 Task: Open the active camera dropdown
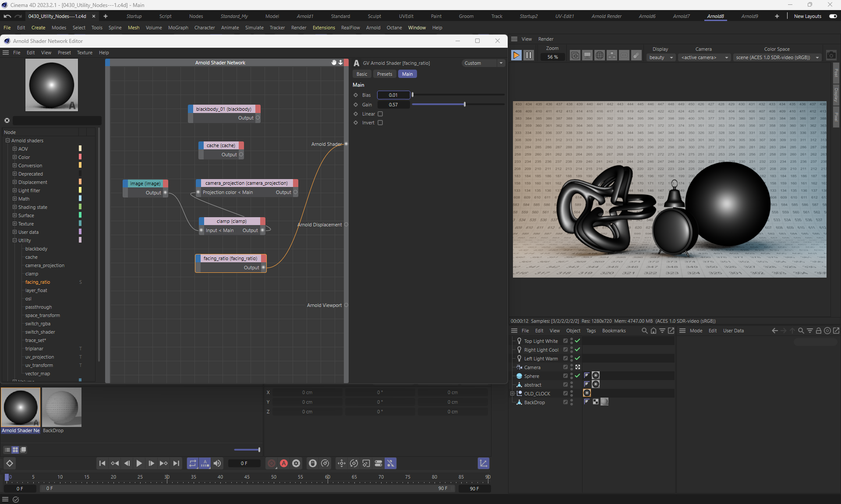(x=704, y=57)
